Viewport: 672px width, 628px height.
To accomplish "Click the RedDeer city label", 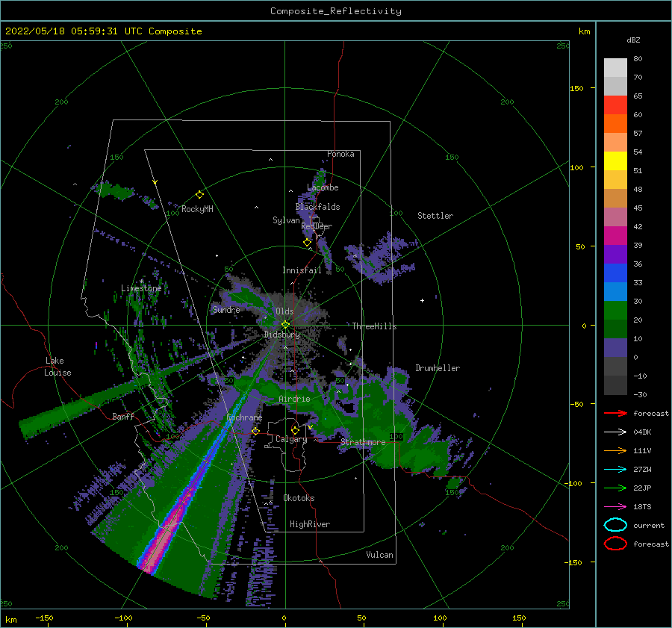I will point(317,226).
